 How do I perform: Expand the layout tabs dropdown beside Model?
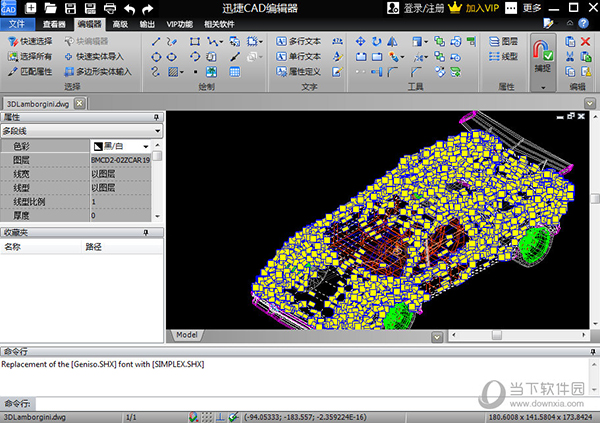pos(437,337)
